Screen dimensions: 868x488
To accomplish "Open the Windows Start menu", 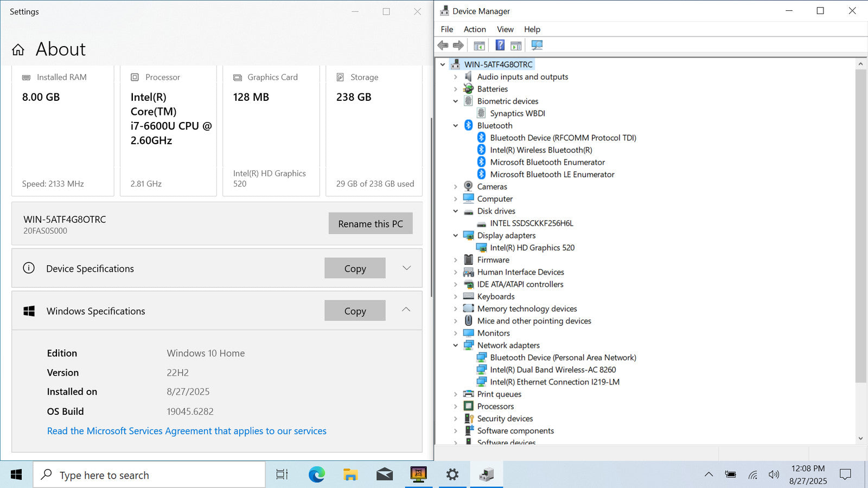I will [x=16, y=475].
